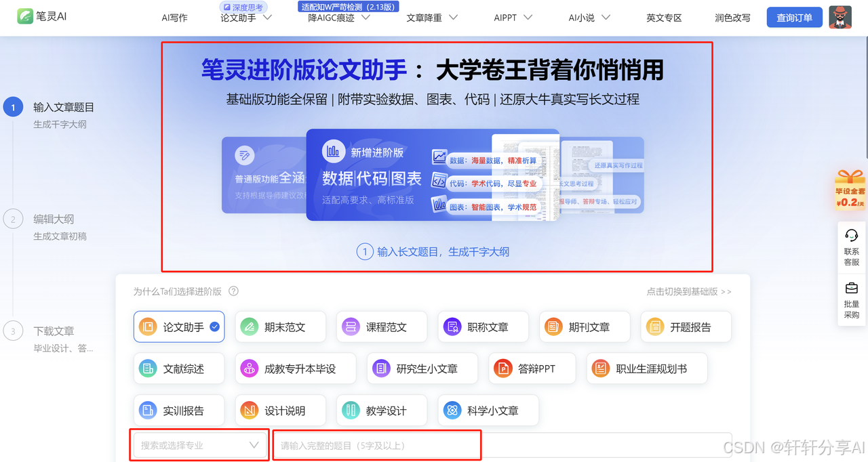Expand the 论文助手 nav dropdown arrow
868x462 pixels.
267,18
